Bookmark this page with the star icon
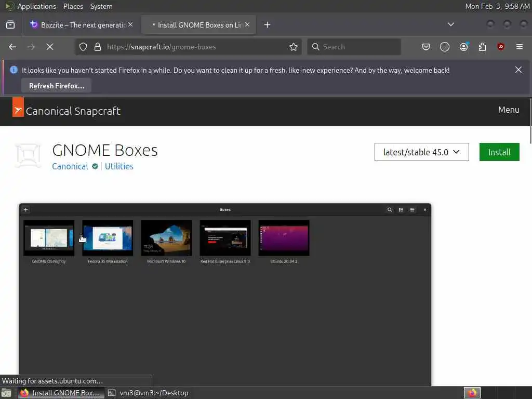This screenshot has height=399, width=532. click(294, 47)
